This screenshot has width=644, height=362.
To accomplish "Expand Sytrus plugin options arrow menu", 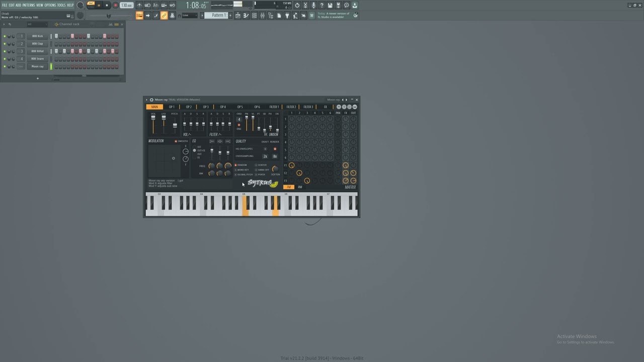I will (x=146, y=100).
